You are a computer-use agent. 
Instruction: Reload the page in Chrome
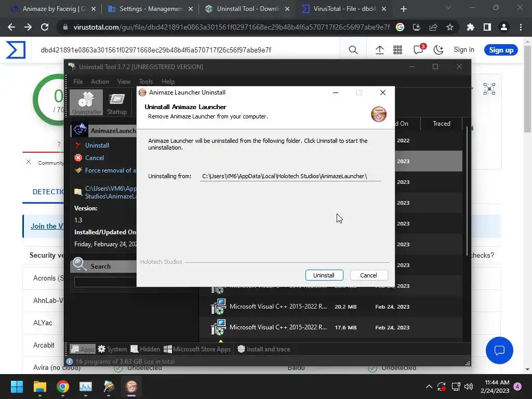(45, 27)
